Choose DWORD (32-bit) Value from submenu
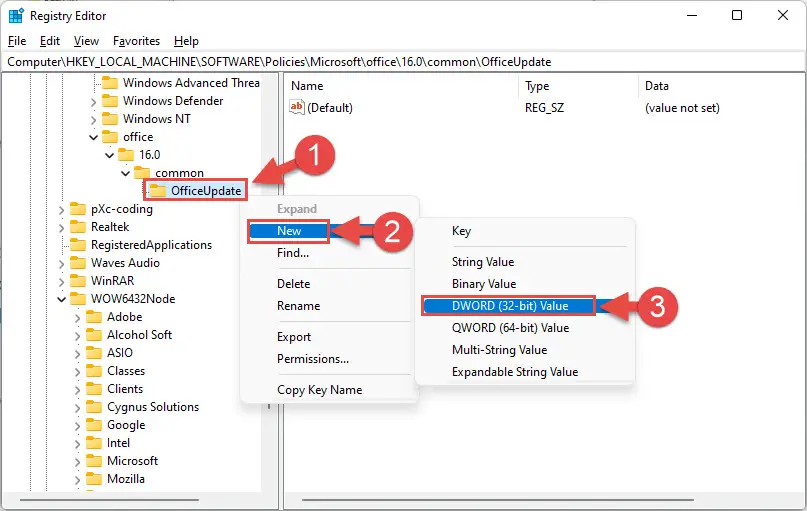This screenshot has width=807, height=511. pos(508,306)
